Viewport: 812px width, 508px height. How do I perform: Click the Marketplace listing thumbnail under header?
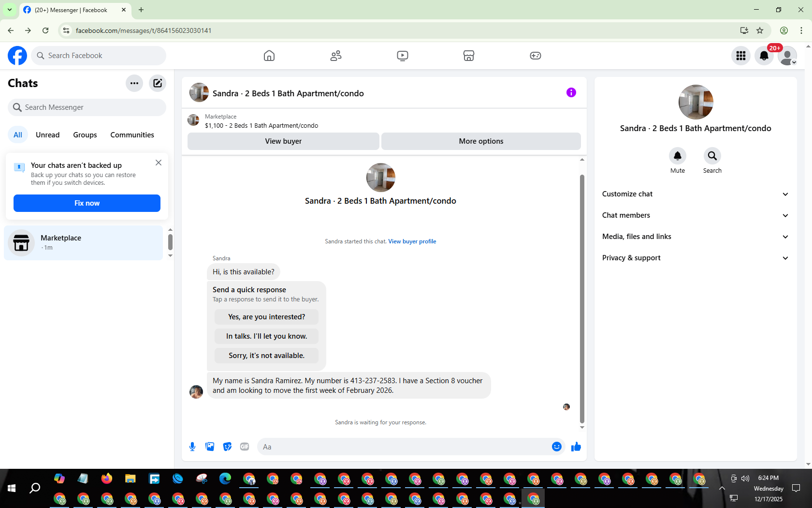193,120
